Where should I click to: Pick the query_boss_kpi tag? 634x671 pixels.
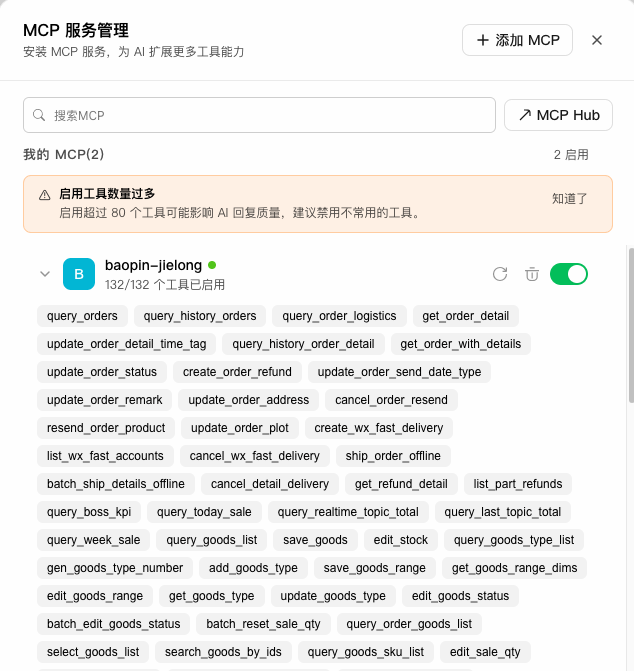tap(89, 512)
